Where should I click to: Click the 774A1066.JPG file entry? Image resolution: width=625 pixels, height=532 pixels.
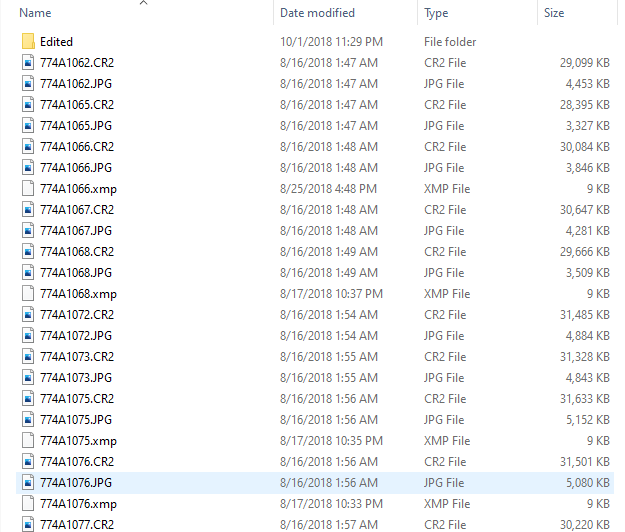click(75, 168)
